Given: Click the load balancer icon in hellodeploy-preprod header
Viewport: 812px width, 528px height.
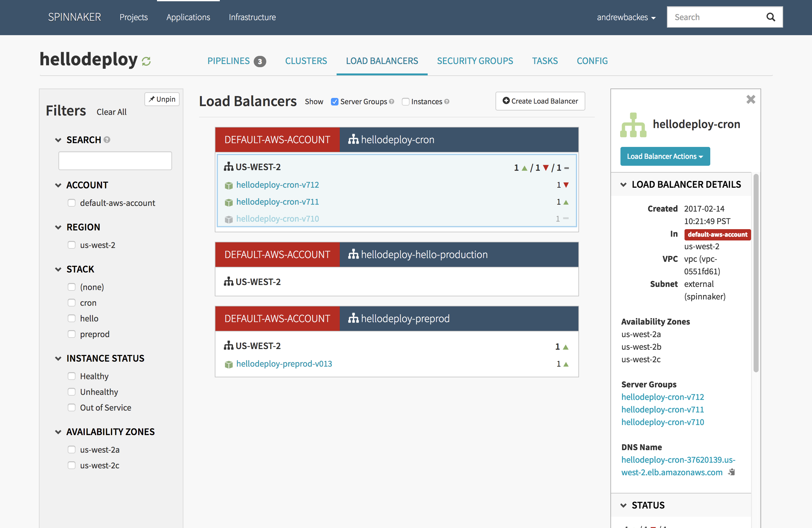Looking at the screenshot, I should 353,318.
